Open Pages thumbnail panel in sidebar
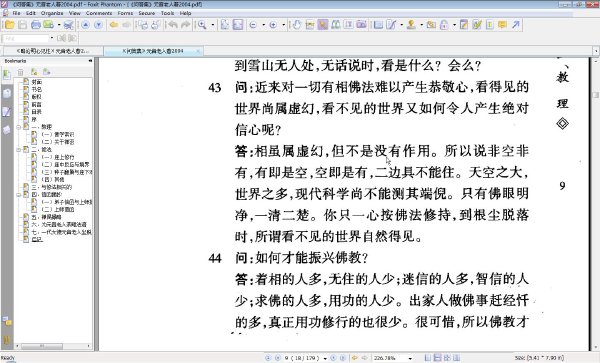 (x=7, y=93)
